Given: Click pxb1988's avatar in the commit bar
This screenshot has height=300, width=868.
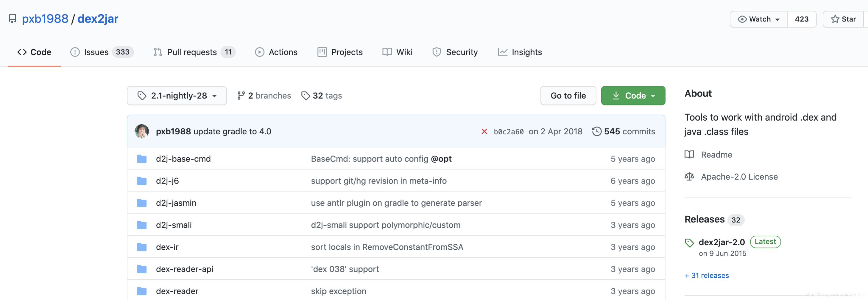Looking at the screenshot, I should click(x=142, y=131).
